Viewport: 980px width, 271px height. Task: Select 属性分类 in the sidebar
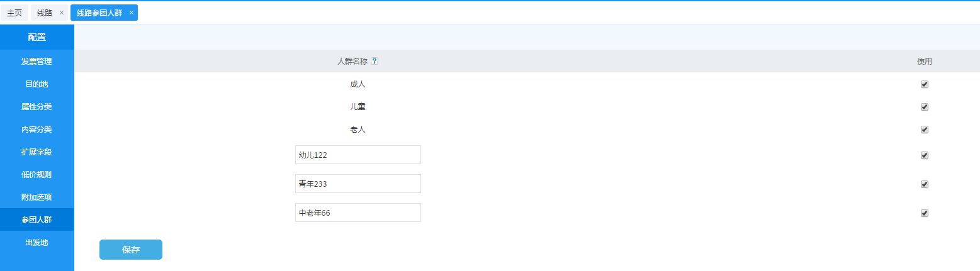tap(37, 107)
